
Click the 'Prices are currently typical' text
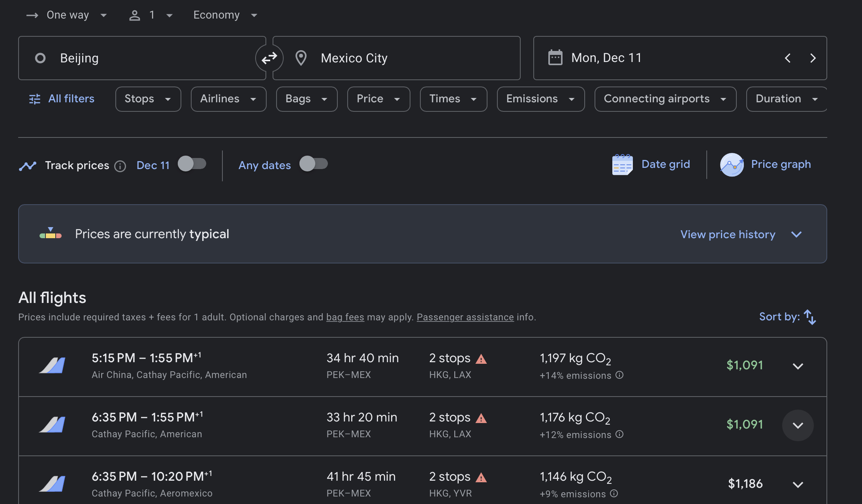[x=152, y=234]
